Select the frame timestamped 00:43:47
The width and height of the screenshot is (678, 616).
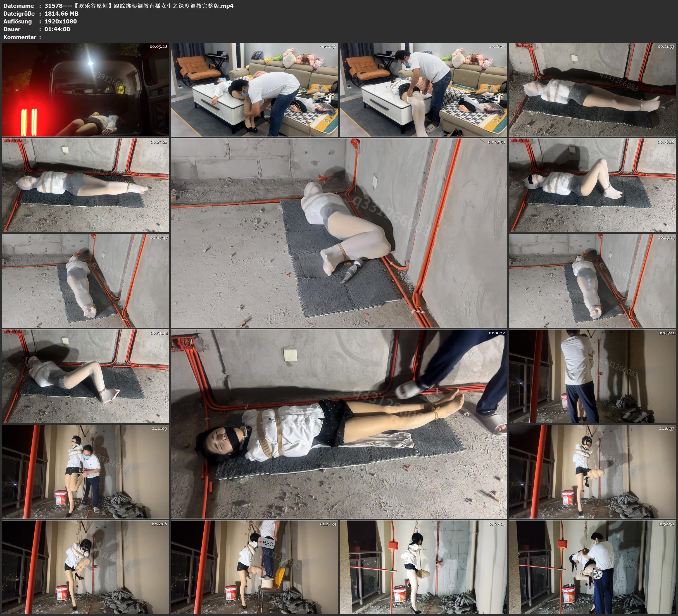pyautogui.click(x=85, y=280)
